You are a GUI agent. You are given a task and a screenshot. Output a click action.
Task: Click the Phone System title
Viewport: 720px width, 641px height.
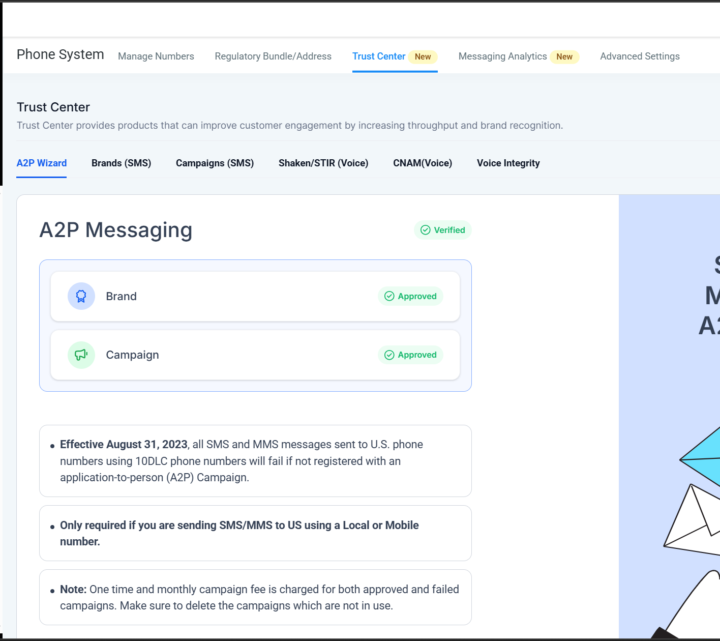pos(60,54)
